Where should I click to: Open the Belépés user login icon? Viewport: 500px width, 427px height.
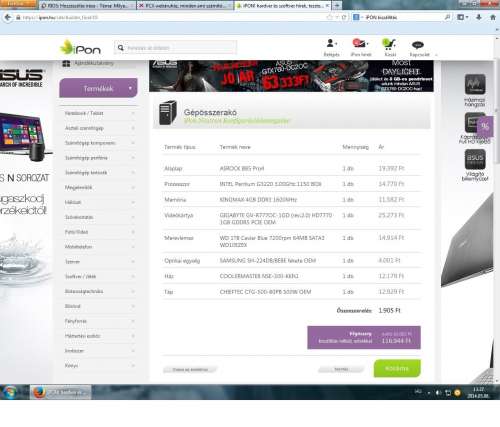(331, 43)
